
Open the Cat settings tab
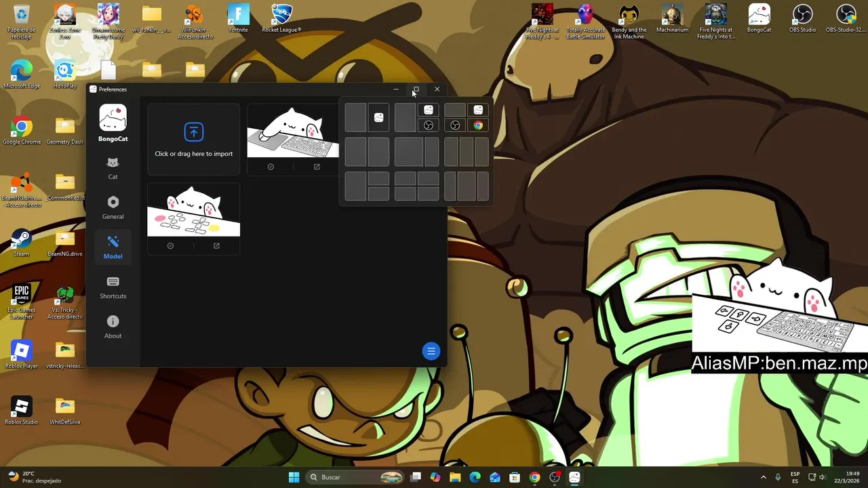(113, 169)
